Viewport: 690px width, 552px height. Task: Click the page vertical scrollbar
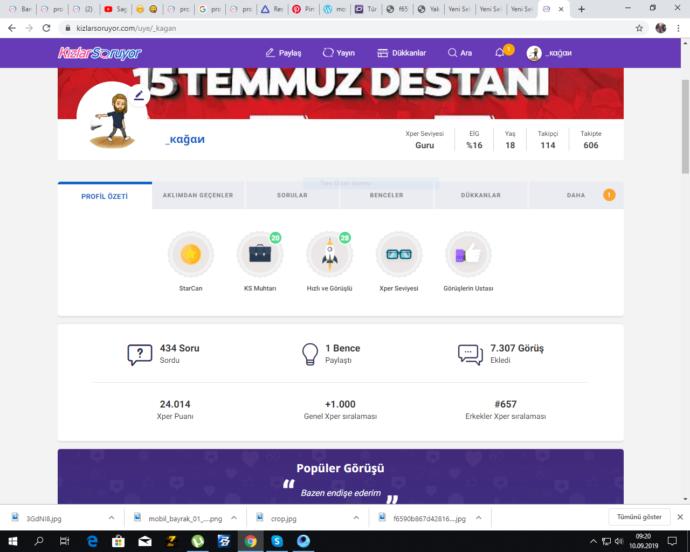click(x=685, y=126)
